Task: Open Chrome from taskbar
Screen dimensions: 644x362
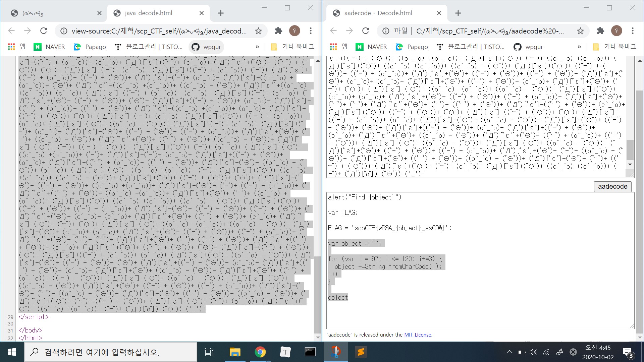Action: point(260,352)
